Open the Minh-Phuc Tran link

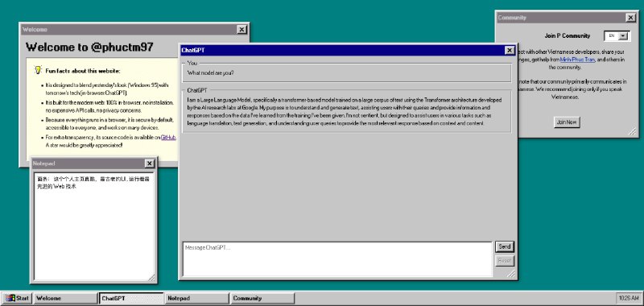[x=577, y=60]
